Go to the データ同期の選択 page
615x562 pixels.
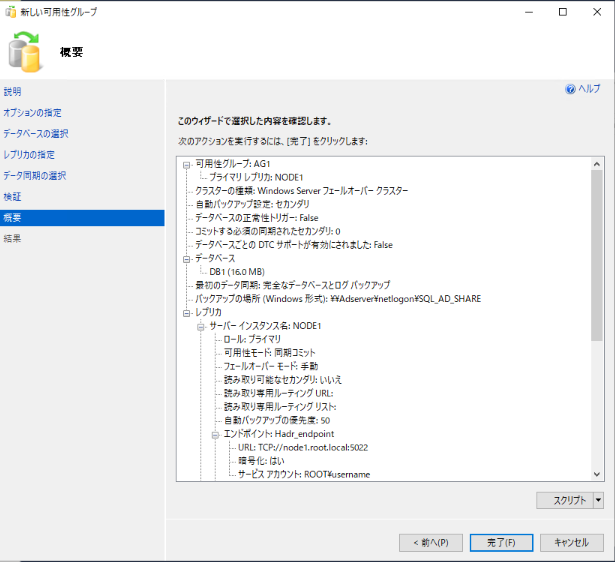tap(35, 176)
